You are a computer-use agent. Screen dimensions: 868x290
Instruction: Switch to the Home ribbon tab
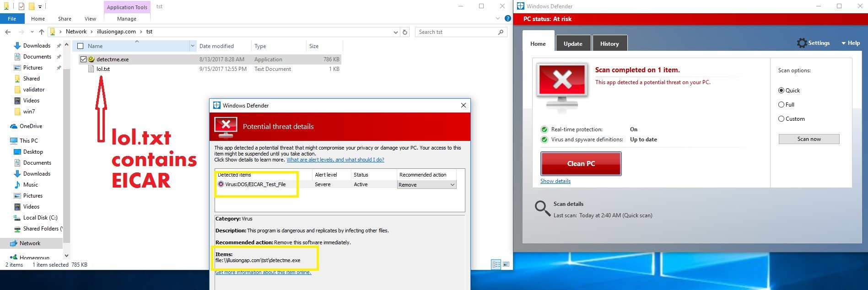pyautogui.click(x=38, y=19)
